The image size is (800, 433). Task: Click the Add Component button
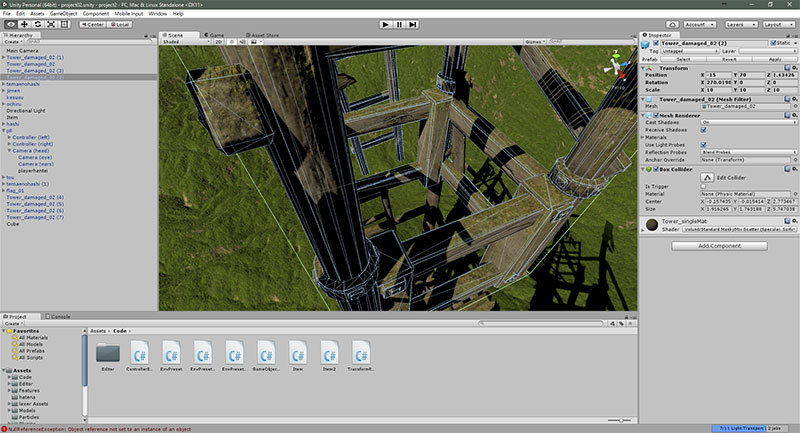(719, 246)
